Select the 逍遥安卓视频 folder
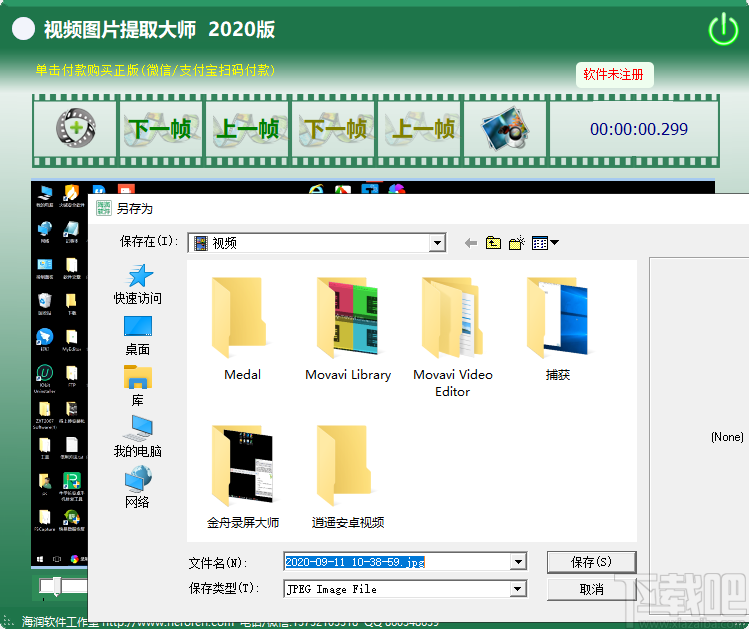Screen dimensions: 749x629 (348, 477)
